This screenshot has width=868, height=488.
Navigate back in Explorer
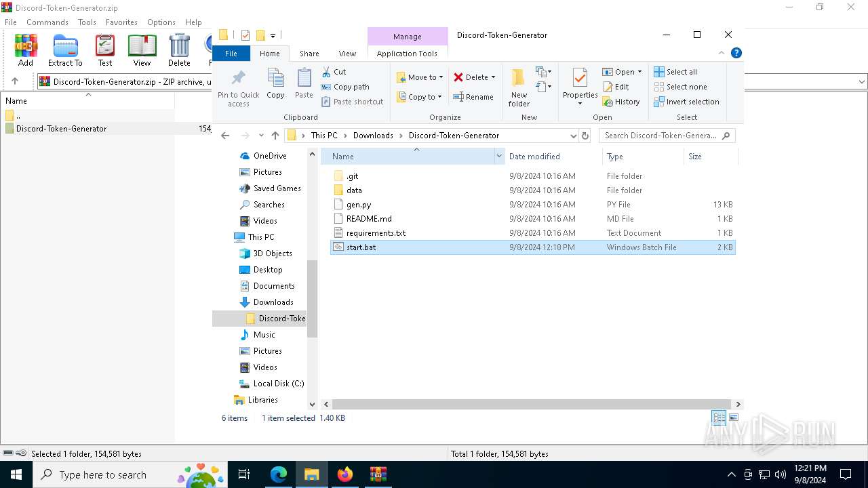coord(226,136)
